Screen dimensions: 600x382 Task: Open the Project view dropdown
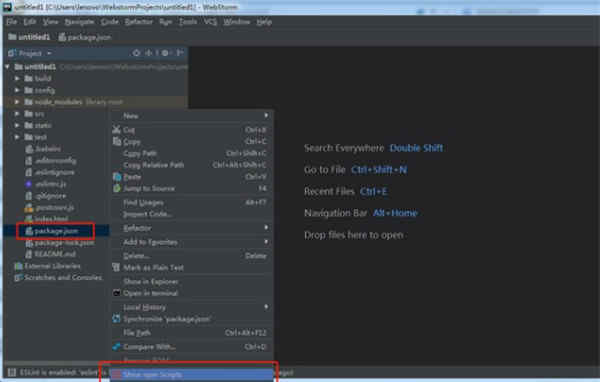click(x=50, y=54)
